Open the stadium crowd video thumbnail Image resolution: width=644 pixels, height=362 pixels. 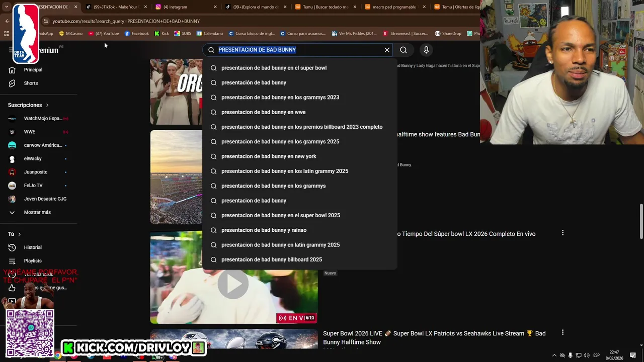[176, 177]
